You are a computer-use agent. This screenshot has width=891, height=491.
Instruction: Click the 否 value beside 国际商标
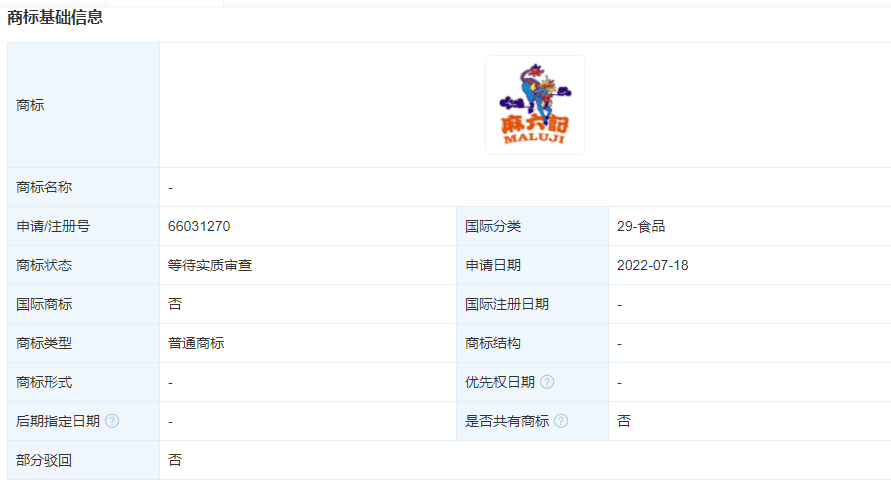point(175,304)
